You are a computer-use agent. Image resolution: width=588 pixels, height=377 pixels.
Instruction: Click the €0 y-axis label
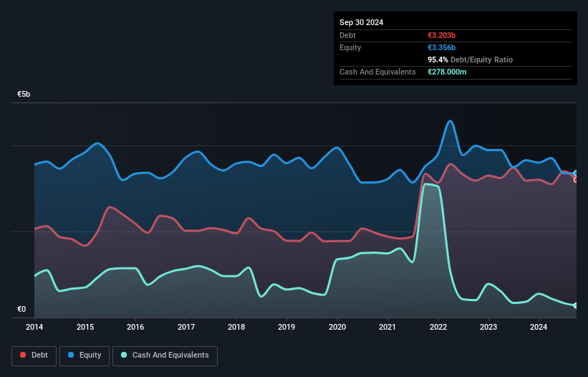coord(21,309)
